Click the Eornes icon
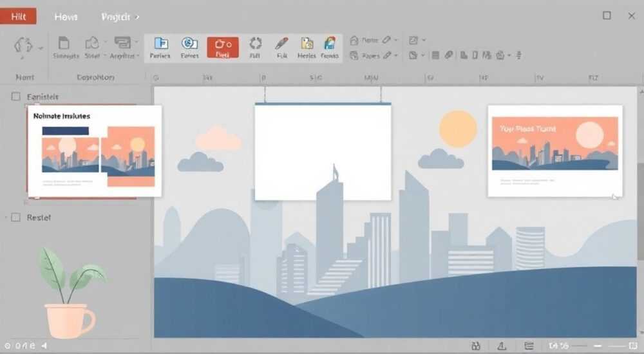The height and width of the screenshot is (354, 644). click(189, 43)
